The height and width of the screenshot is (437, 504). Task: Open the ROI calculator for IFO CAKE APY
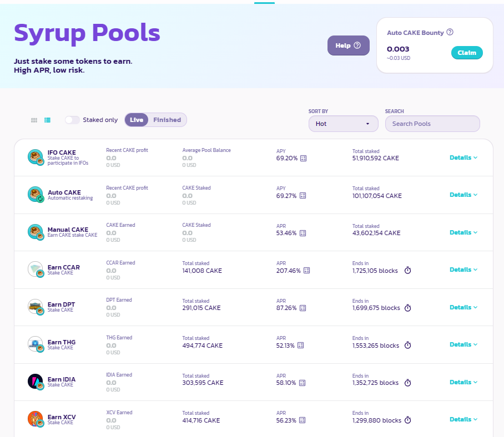(x=303, y=158)
